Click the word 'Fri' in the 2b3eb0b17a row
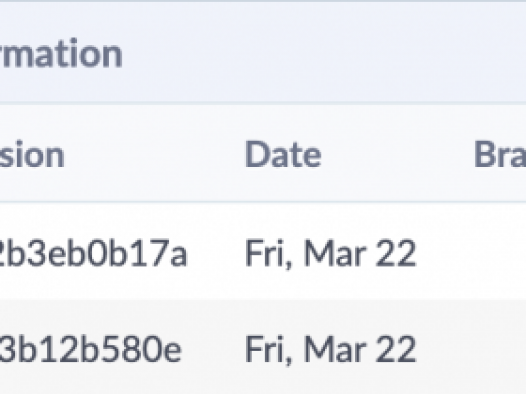The height and width of the screenshot is (394, 526). click(265, 253)
